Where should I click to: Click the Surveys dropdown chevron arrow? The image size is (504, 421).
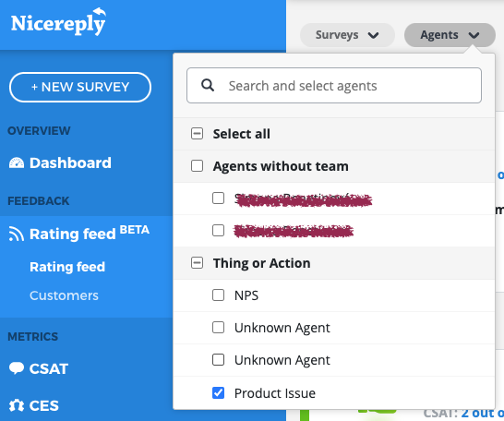[x=373, y=35]
